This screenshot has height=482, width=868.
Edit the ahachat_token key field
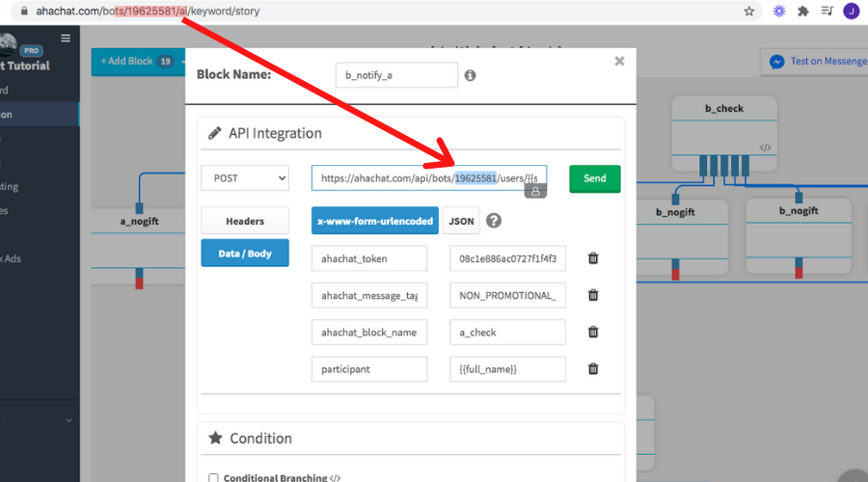point(369,258)
